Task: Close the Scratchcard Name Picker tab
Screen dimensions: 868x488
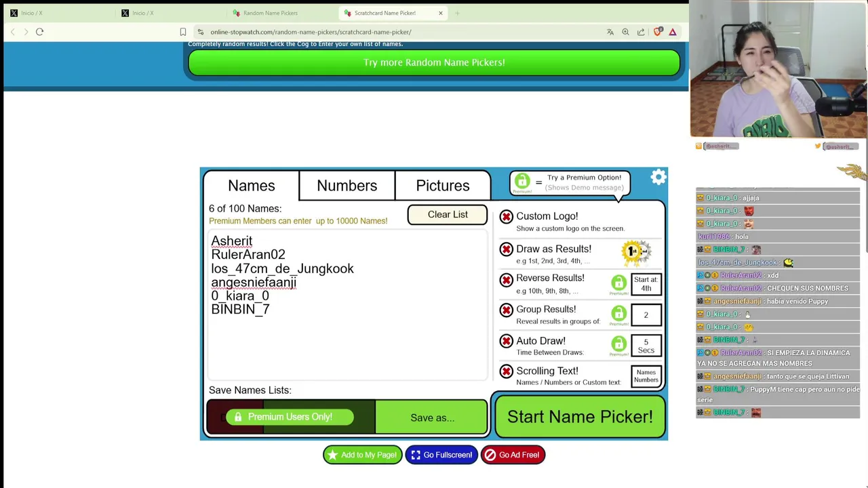Action: click(x=440, y=13)
